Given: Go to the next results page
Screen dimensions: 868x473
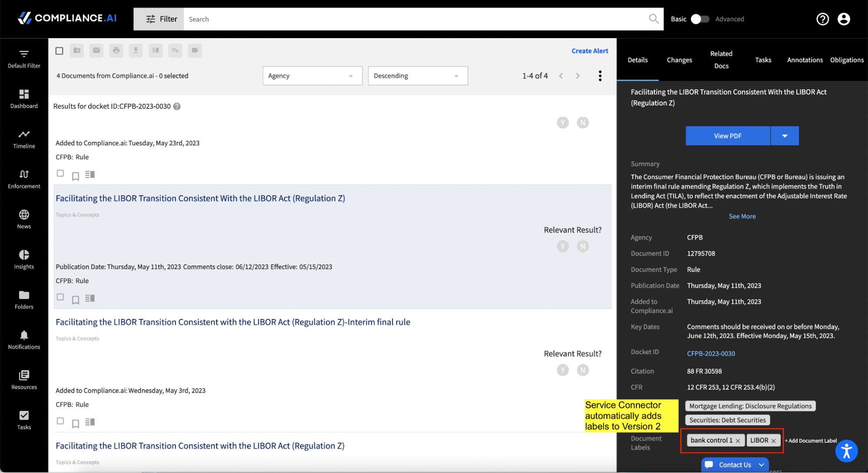Looking at the screenshot, I should [578, 76].
